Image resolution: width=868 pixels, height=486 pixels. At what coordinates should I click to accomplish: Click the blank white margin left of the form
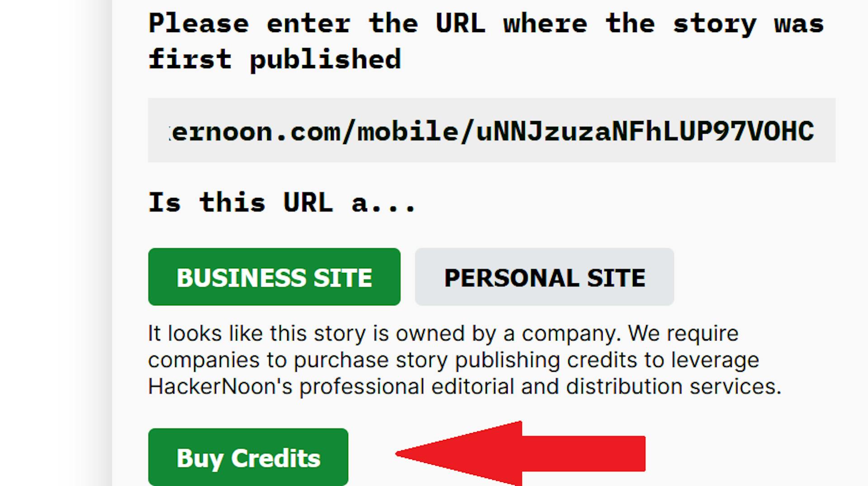point(54,243)
